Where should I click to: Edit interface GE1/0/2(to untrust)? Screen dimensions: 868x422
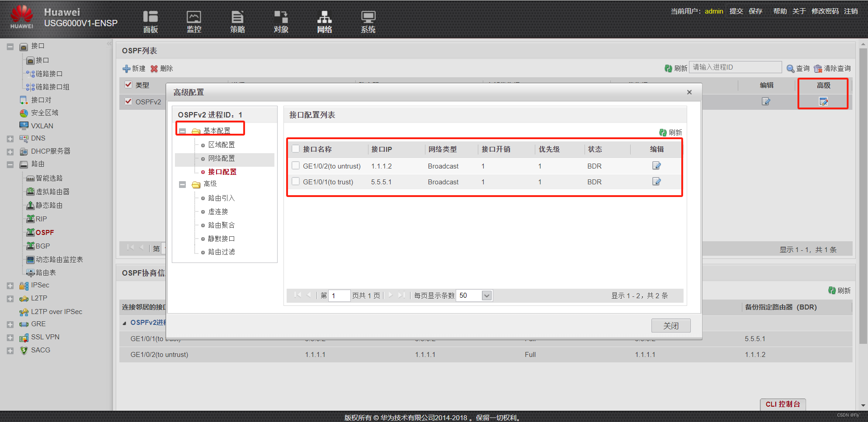point(656,166)
